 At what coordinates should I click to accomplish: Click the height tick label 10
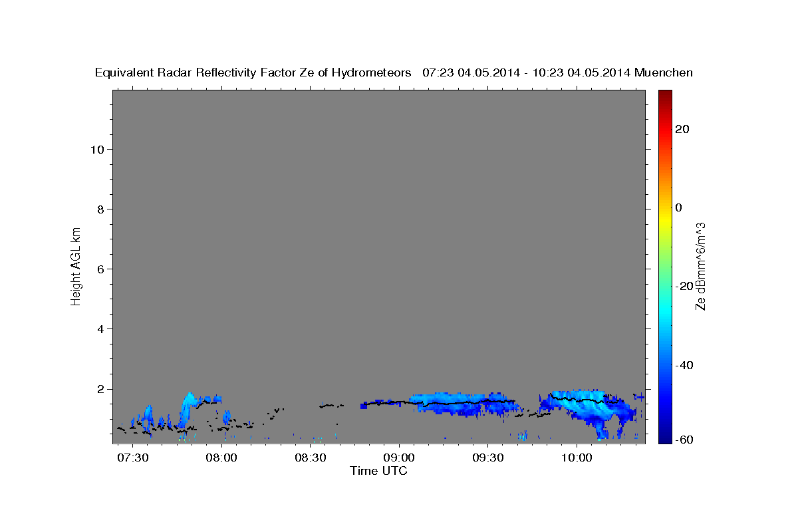click(x=98, y=149)
